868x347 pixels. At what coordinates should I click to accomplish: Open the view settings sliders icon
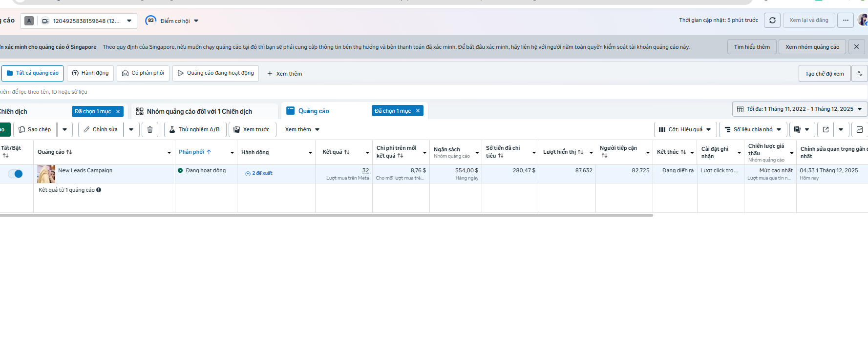pos(860,74)
